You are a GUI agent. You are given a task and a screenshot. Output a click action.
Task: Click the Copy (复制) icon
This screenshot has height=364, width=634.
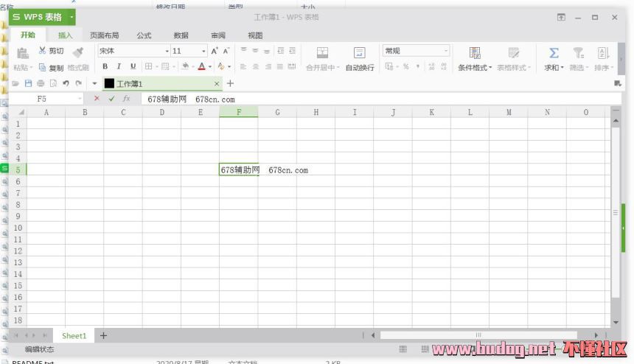[x=43, y=68]
